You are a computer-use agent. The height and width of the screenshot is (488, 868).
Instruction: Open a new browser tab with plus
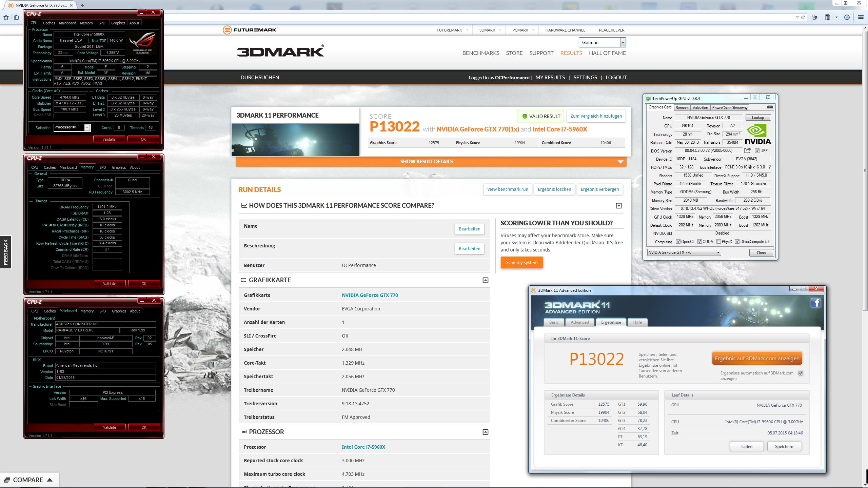coord(82,5)
